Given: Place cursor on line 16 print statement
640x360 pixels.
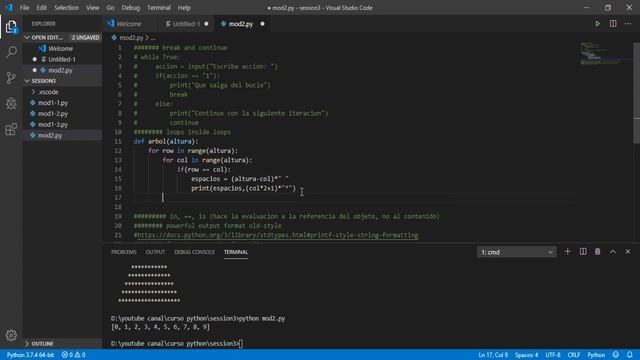Looking at the screenshot, I should 243,188.
